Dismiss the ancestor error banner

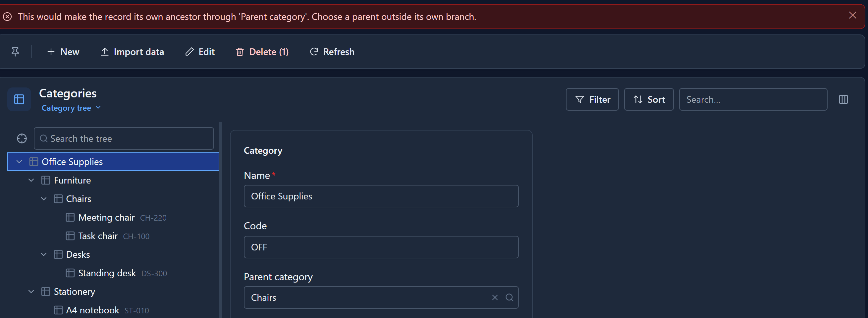click(x=852, y=16)
